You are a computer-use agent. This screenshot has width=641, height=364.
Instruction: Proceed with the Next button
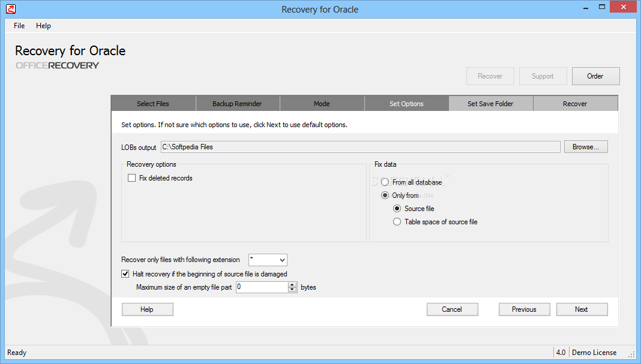click(582, 309)
